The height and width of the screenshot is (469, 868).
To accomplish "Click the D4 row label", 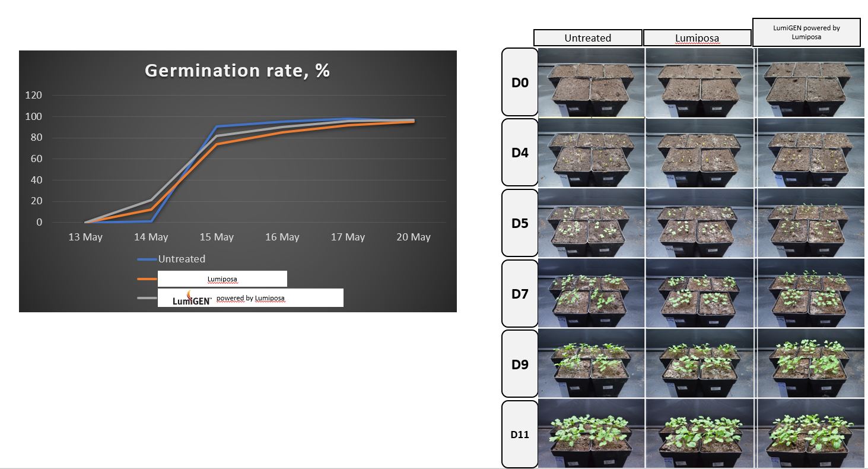I will pos(520,153).
